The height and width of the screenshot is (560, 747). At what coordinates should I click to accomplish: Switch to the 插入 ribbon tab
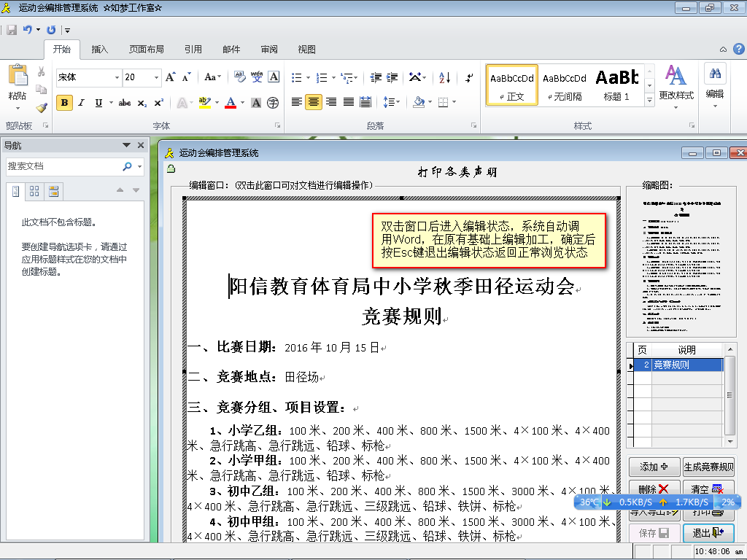99,50
